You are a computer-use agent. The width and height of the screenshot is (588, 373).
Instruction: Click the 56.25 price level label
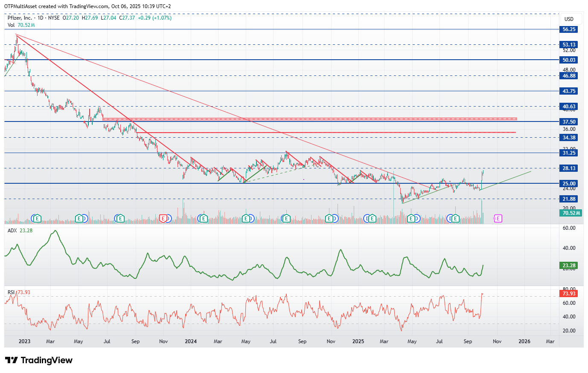click(x=569, y=29)
